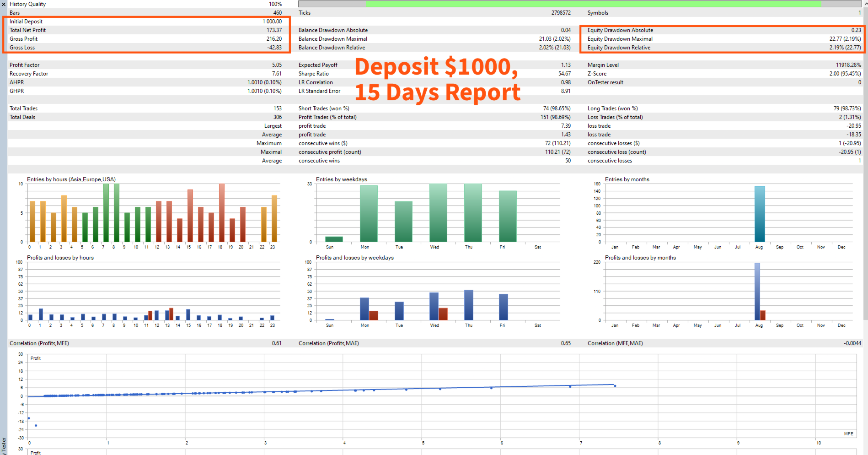Viewport: 868px width, 455px height.
Task: Close the Strategy Tester panel with the X
Action: (x=4, y=4)
